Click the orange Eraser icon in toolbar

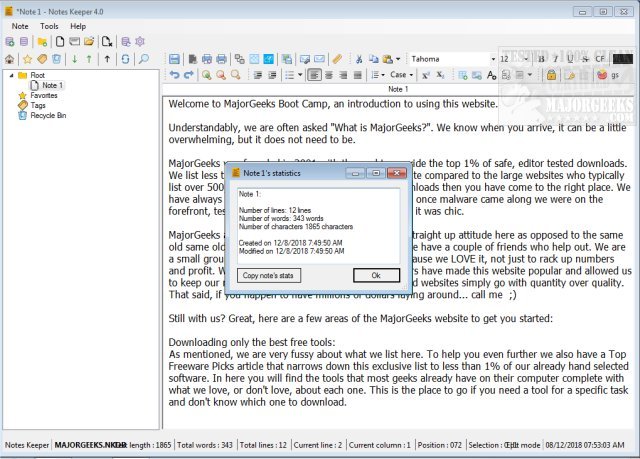pos(337,59)
